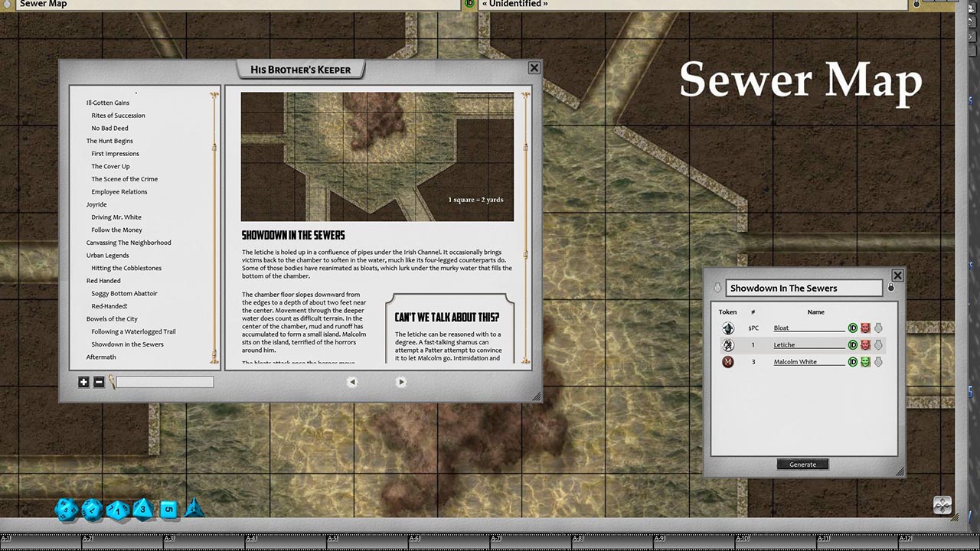The width and height of the screenshot is (980, 551).
Task: Expand the Urban Legends chapter entry
Action: coord(107,255)
